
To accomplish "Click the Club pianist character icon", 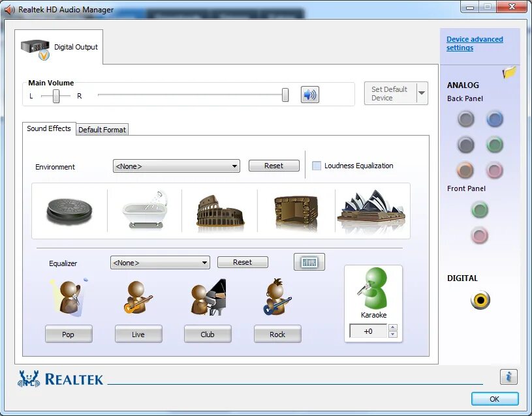I will click(x=208, y=297).
